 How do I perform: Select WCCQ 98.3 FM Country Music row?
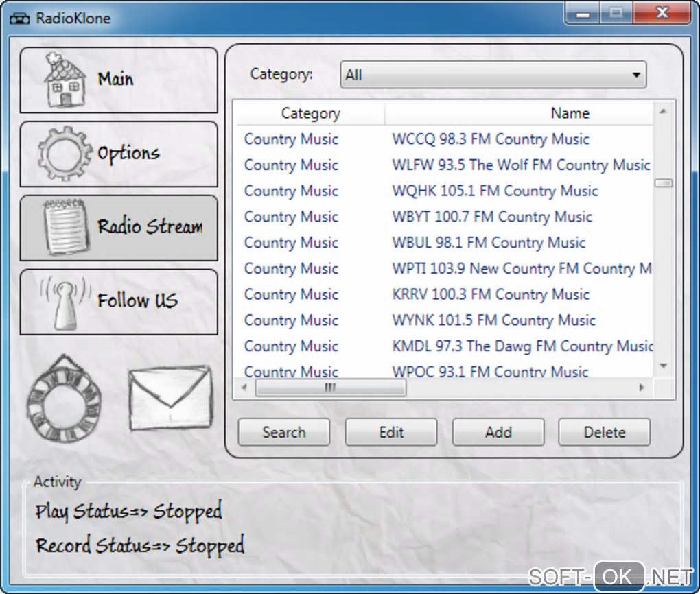pos(444,139)
